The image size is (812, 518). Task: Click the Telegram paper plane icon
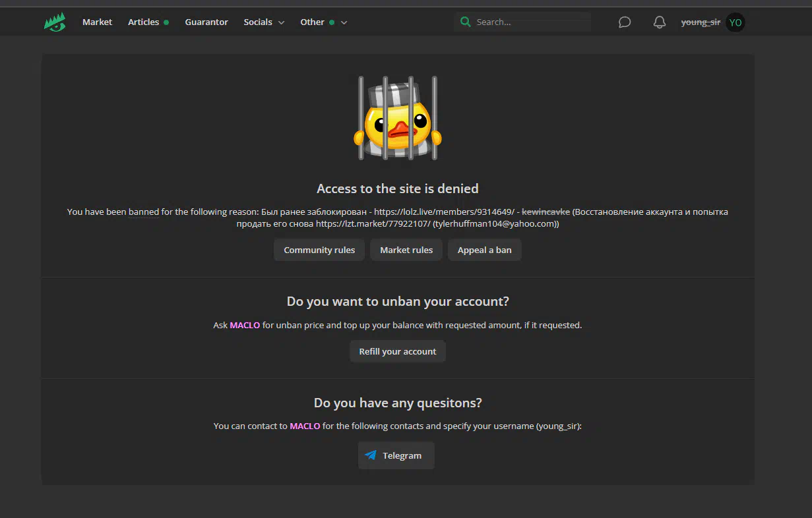(371, 455)
